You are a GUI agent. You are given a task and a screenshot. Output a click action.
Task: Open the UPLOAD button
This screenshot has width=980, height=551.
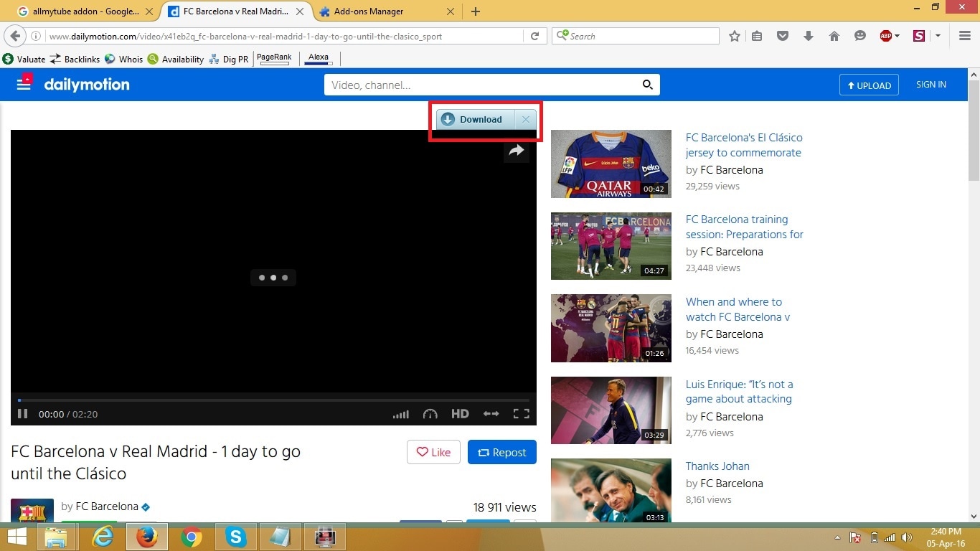tap(869, 85)
